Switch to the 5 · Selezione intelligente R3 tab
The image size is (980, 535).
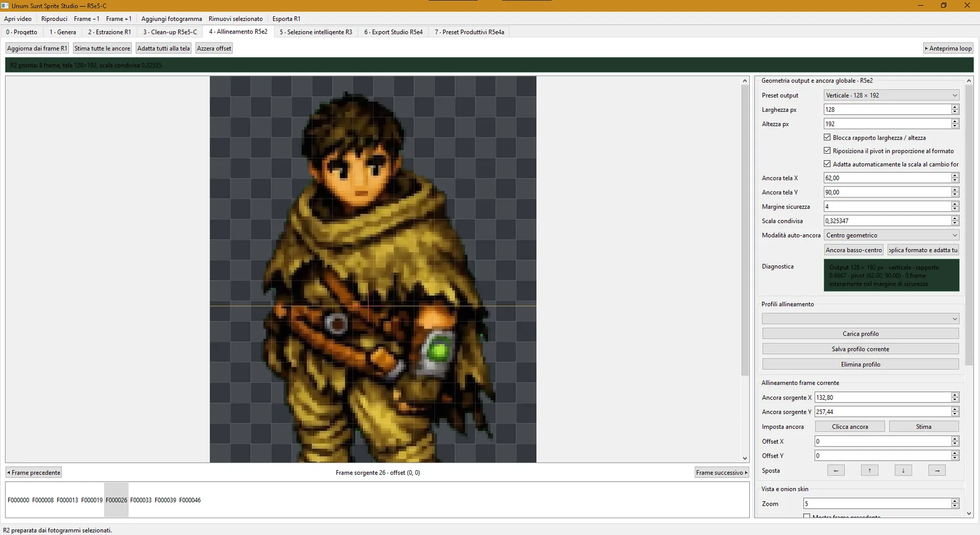point(316,32)
